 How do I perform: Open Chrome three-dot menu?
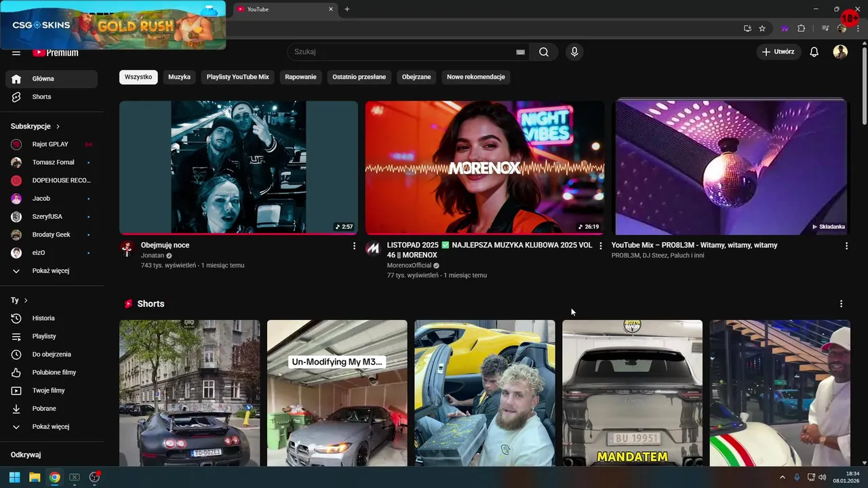pyautogui.click(x=858, y=28)
